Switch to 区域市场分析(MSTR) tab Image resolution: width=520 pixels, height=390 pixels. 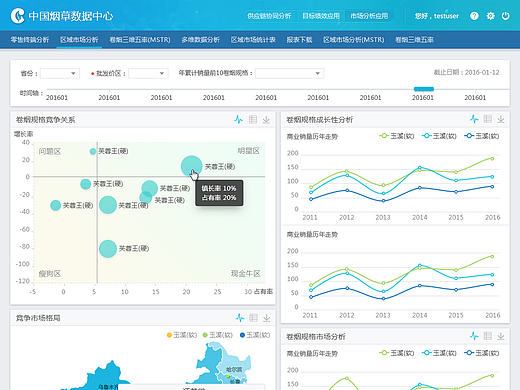click(x=354, y=40)
